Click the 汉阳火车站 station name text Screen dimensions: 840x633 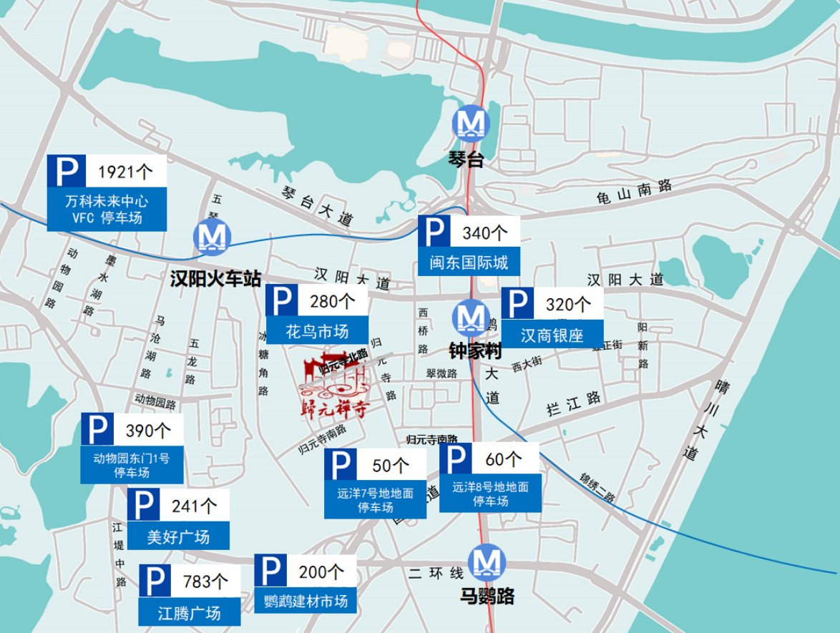pyautogui.click(x=216, y=278)
